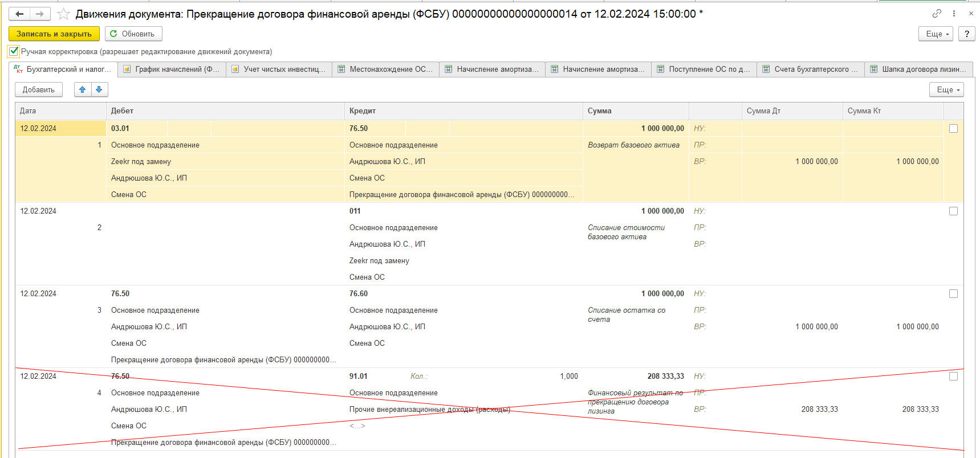The image size is (980, 458).
Task: Open the Шапка договора лизинга tab
Action: [919, 69]
